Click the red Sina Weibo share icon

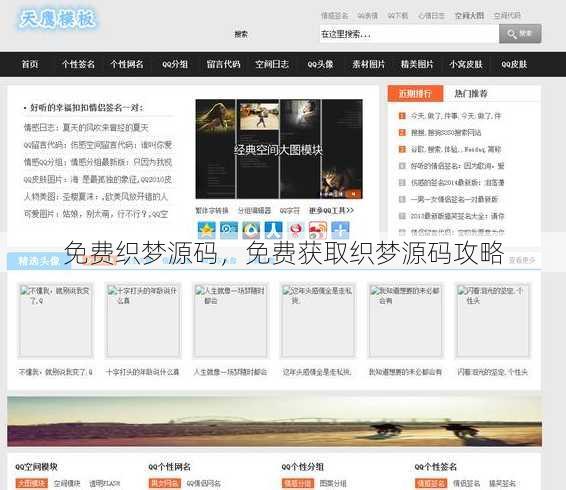318,230
